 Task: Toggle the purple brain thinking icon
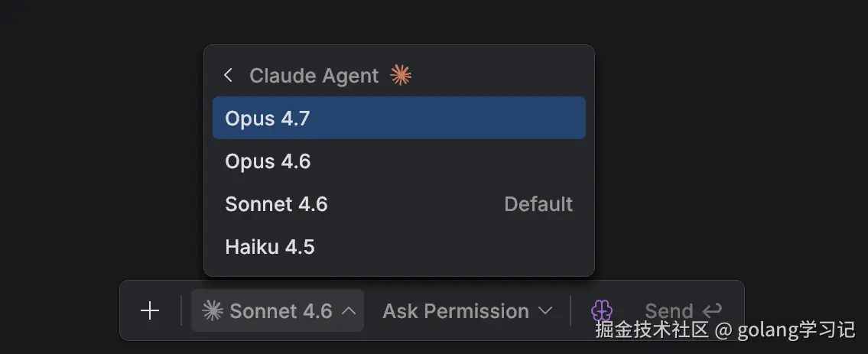[x=602, y=310]
